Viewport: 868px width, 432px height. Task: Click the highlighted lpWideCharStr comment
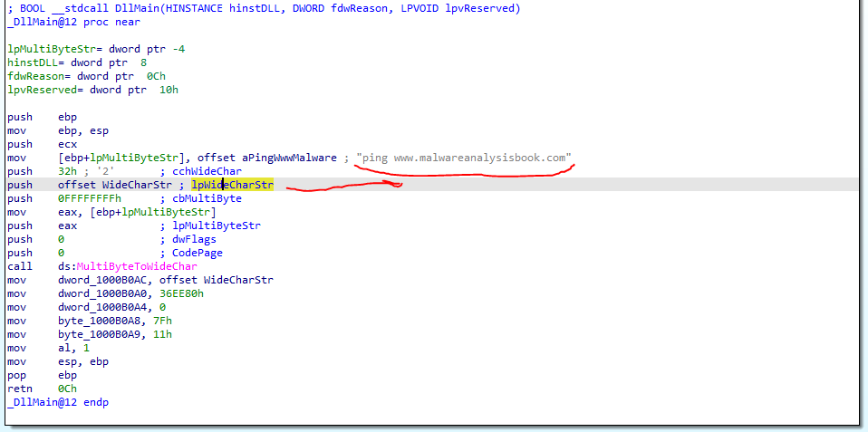232,185
